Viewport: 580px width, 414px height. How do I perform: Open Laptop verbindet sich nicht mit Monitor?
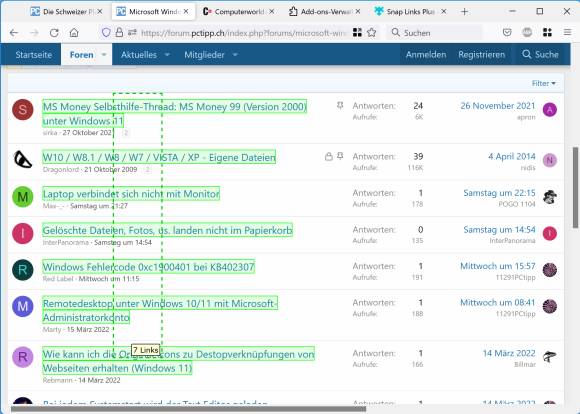(131, 193)
